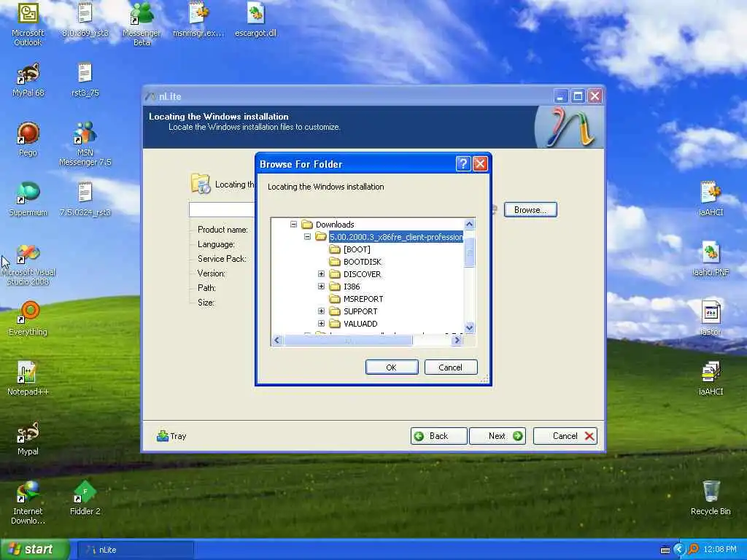
Task: Cancel the nLite wizard
Action: pos(565,436)
